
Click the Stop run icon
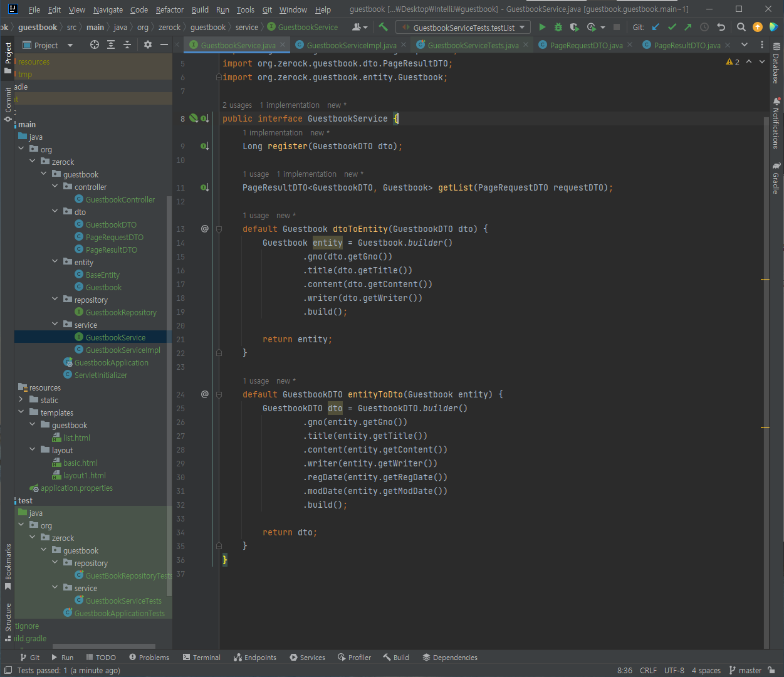617,27
